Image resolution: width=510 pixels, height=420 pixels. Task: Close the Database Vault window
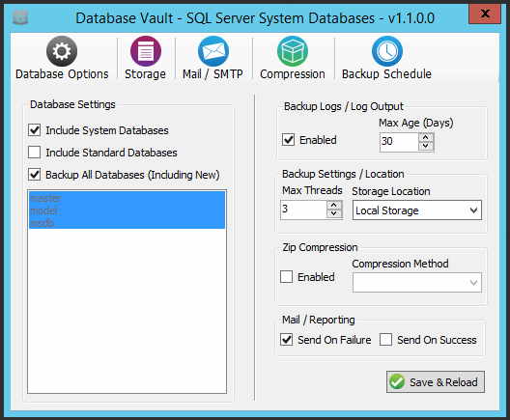point(485,14)
